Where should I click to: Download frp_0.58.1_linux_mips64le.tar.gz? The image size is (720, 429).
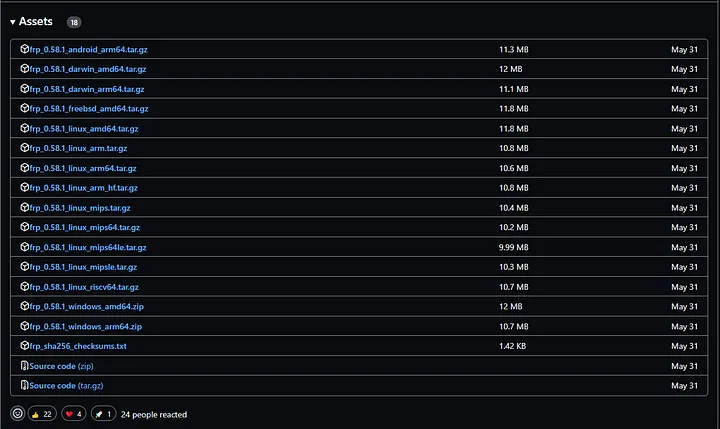point(88,247)
